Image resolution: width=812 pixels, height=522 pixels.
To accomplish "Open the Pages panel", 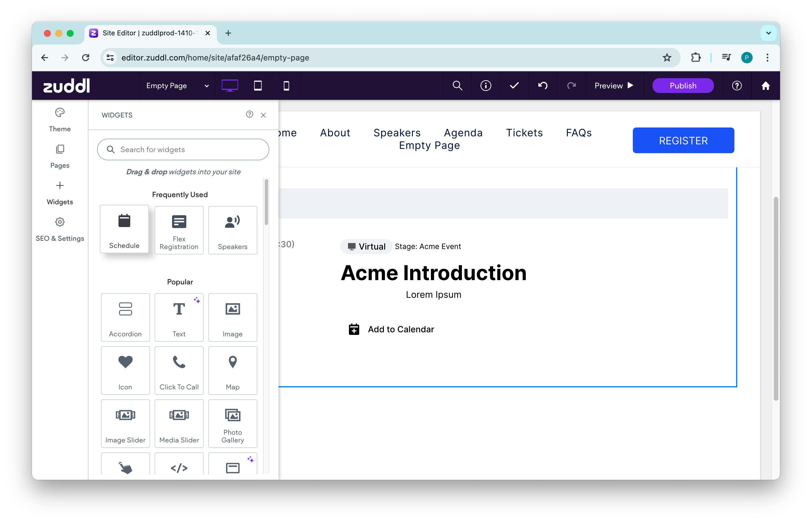I will pos(60,156).
